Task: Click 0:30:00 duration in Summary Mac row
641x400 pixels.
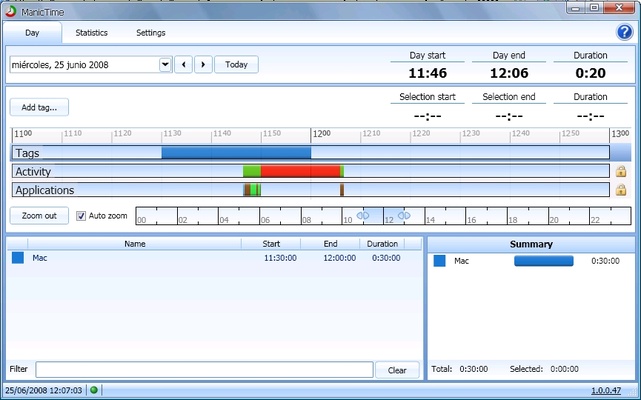Action: [x=605, y=261]
